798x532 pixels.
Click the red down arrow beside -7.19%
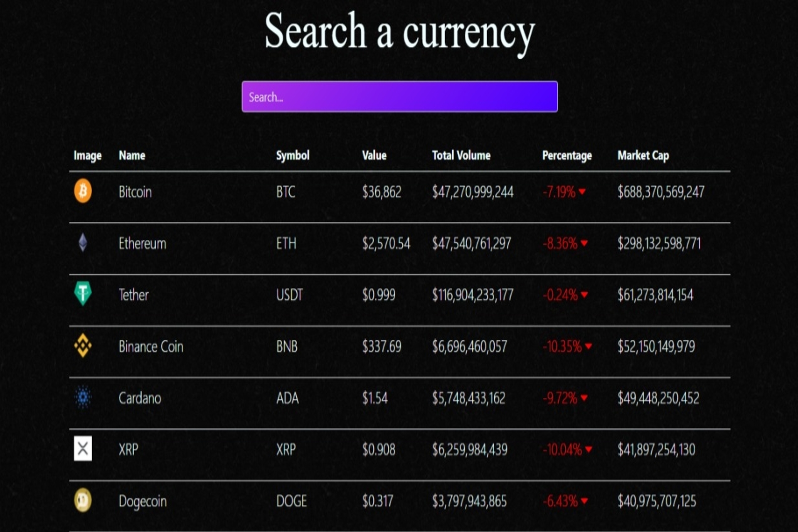(x=582, y=192)
